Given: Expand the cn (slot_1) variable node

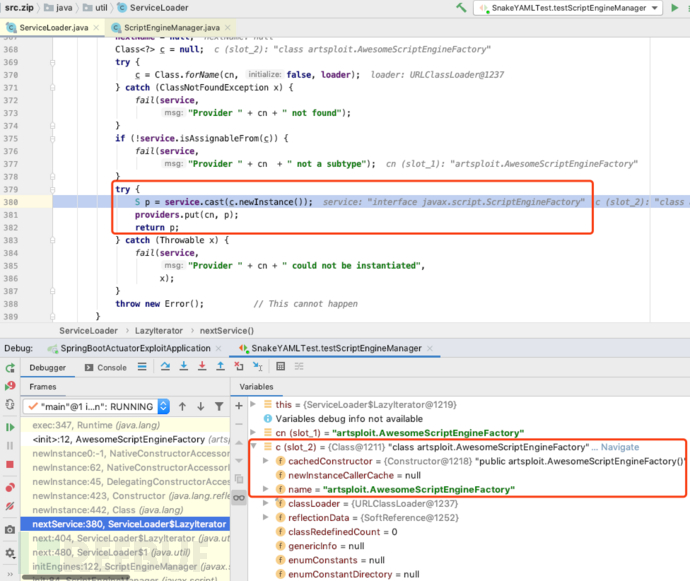Looking at the screenshot, I should pos(253,432).
